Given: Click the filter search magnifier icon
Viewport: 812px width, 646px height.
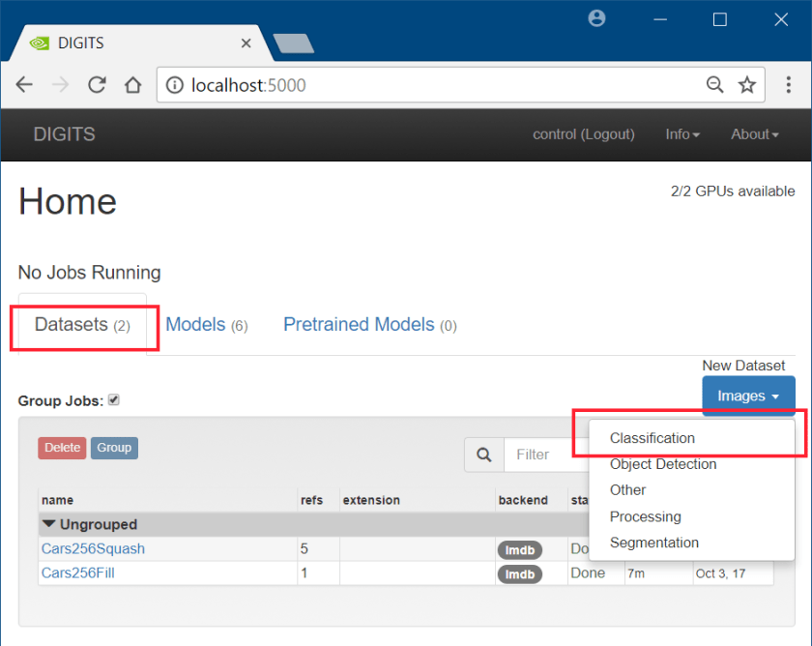Looking at the screenshot, I should click(484, 455).
